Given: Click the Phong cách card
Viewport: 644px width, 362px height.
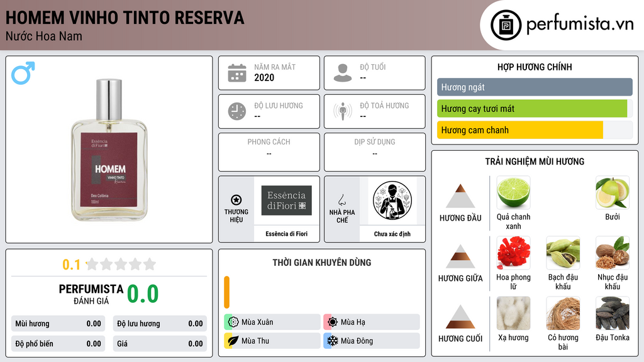Looking at the screenshot, I should pos(269,152).
